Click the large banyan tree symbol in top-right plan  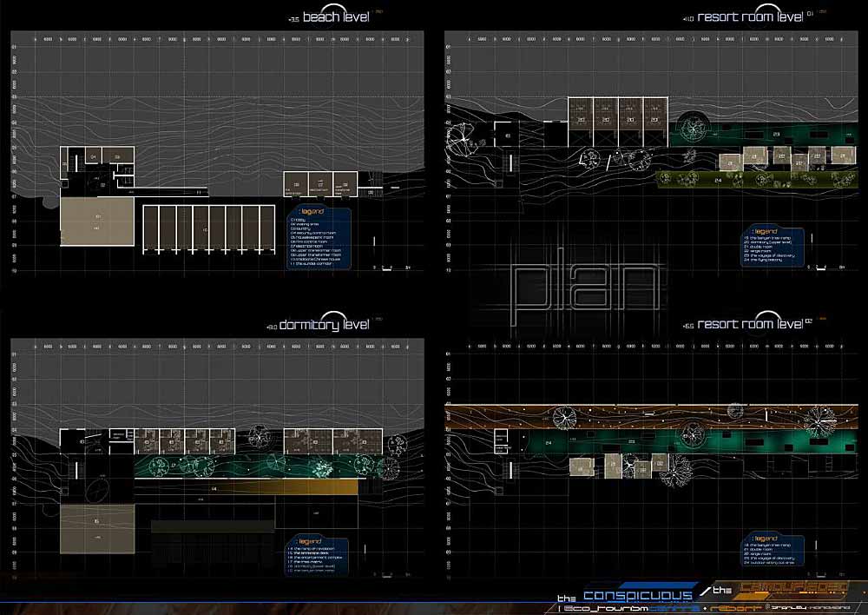point(696,128)
